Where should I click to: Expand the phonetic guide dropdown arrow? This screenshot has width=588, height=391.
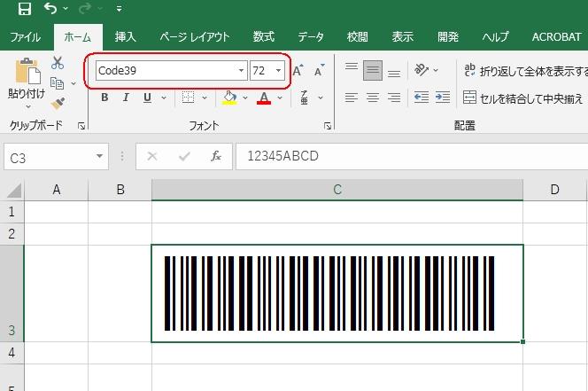(321, 98)
